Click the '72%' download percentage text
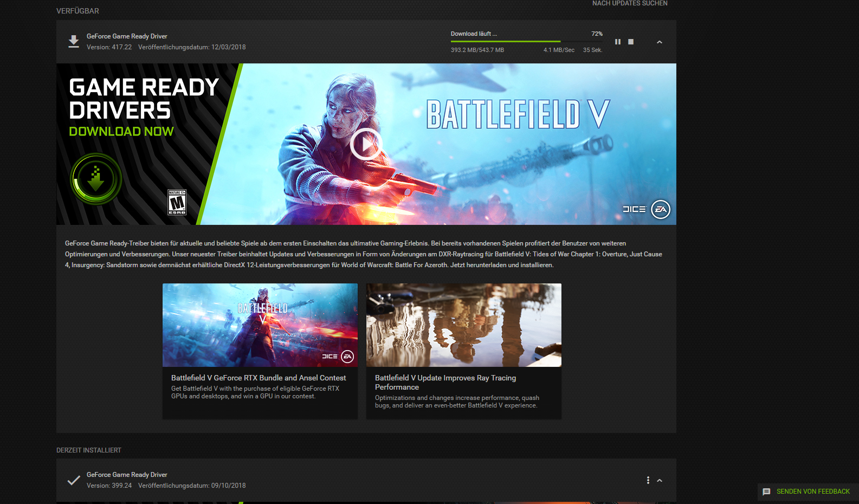 point(597,34)
